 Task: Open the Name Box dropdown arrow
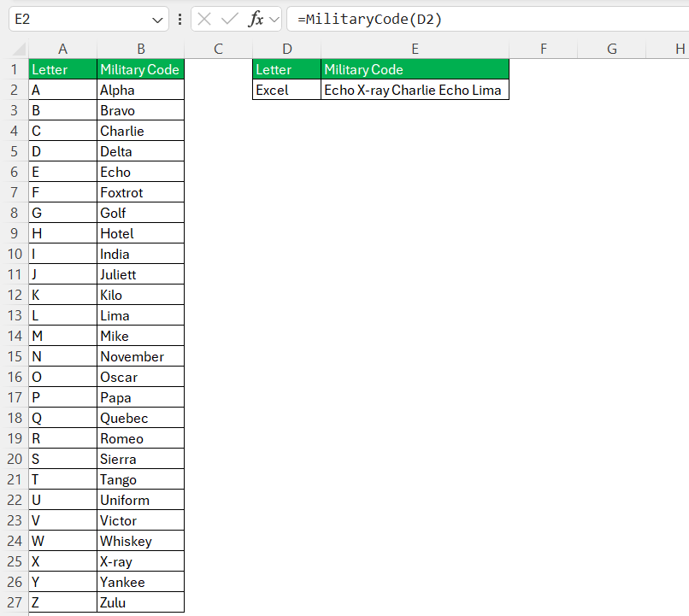157,20
